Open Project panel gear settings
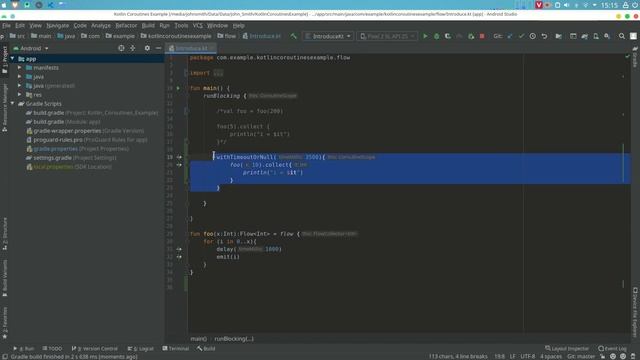The width and height of the screenshot is (640, 360). (147, 48)
